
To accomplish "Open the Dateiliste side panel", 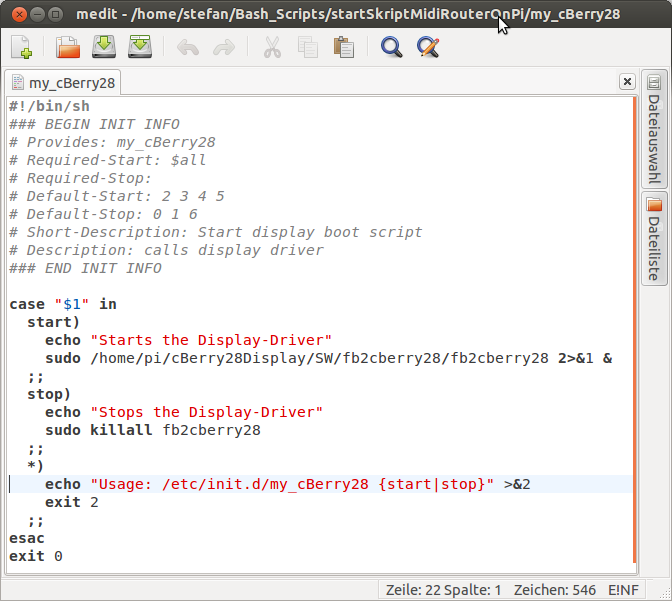I will pyautogui.click(x=654, y=239).
